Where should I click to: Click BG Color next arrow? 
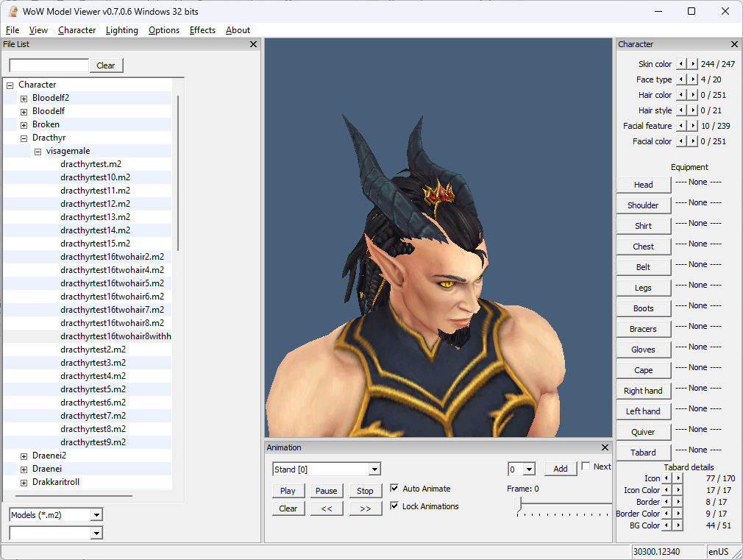point(678,525)
